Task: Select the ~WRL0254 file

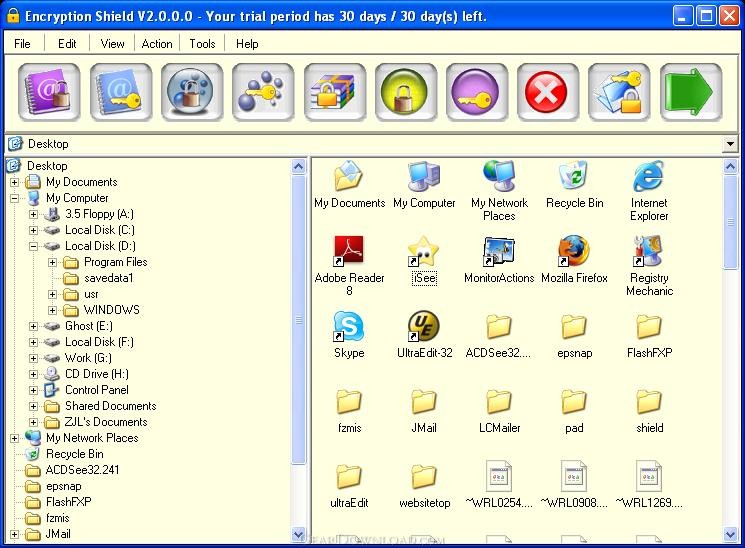Action: [499, 485]
